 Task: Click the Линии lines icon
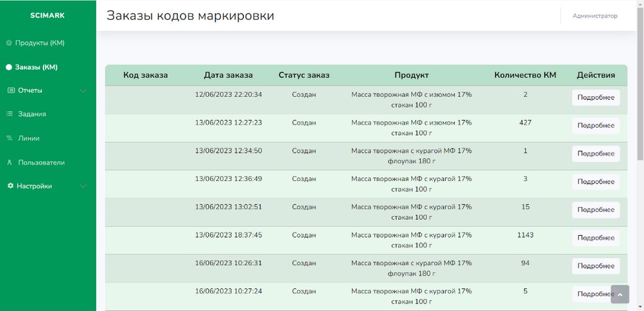[10, 139]
